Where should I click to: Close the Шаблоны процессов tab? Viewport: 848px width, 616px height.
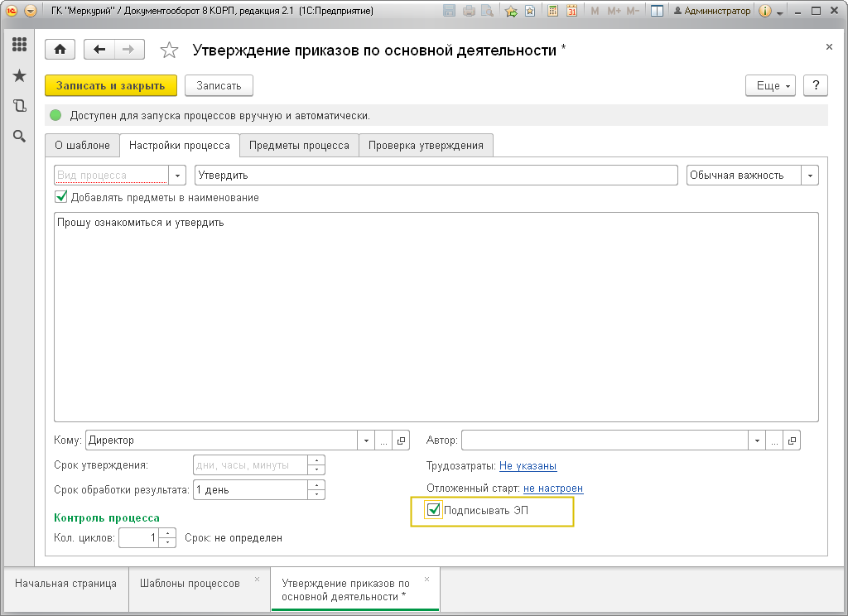coord(257,580)
